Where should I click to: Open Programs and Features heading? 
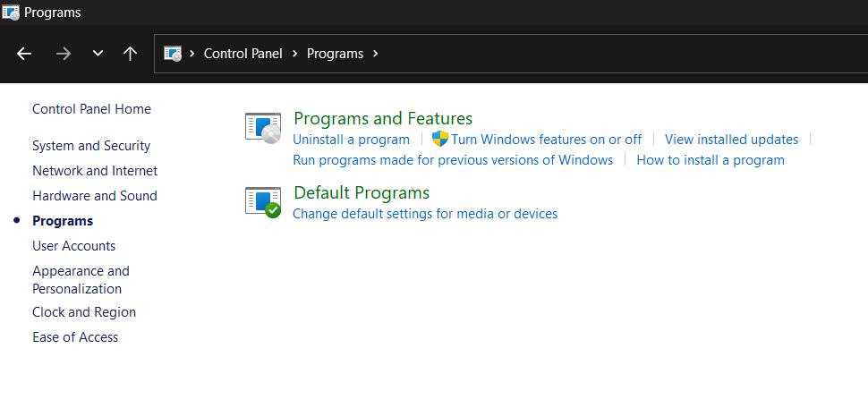coord(383,118)
